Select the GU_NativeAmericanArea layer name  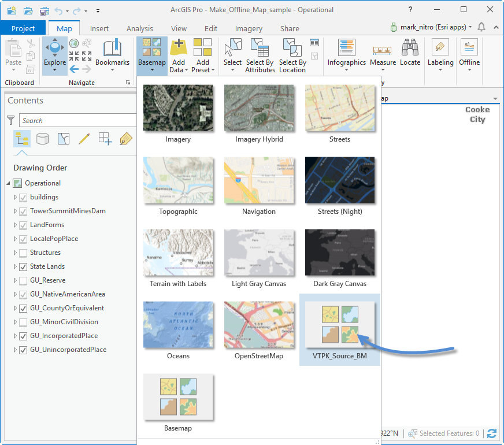[68, 294]
